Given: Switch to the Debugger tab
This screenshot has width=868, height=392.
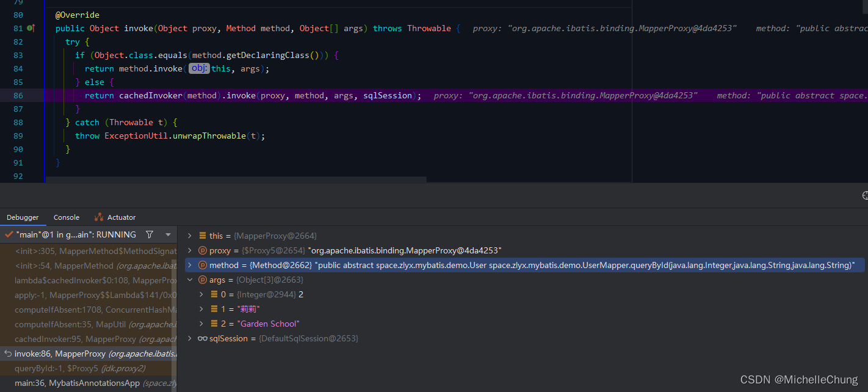Looking at the screenshot, I should pos(23,217).
